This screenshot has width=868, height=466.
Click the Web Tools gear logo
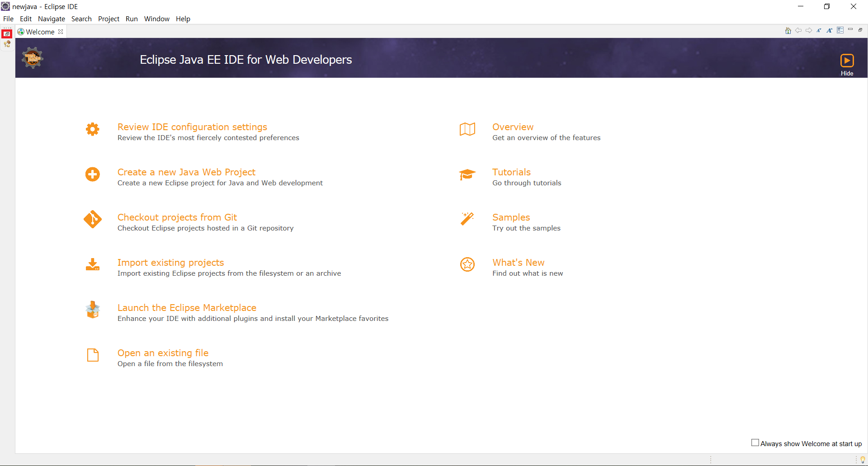pos(33,58)
